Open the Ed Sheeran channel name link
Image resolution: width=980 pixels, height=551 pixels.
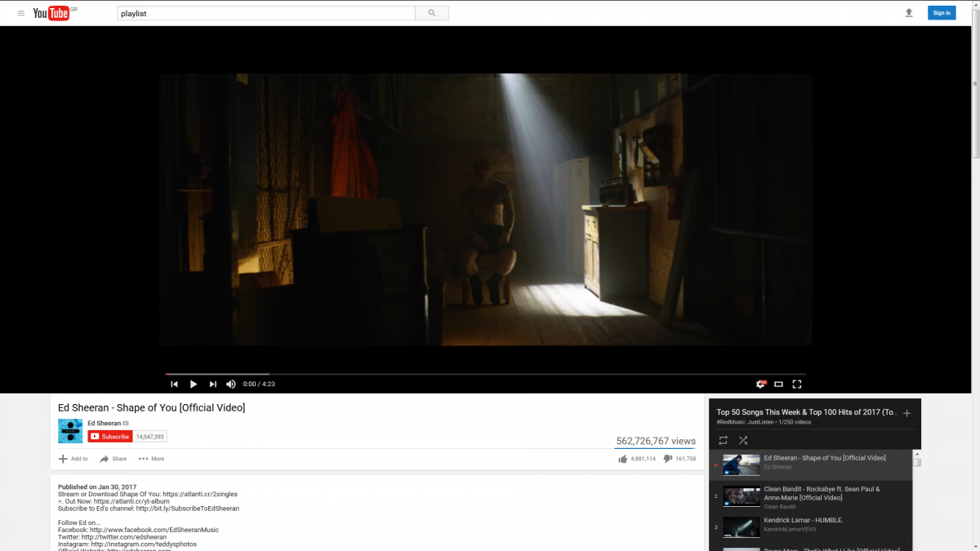click(105, 423)
